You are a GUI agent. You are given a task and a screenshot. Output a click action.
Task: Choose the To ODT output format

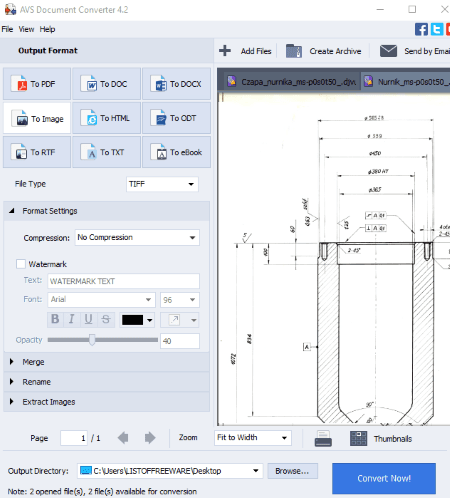[176, 118]
